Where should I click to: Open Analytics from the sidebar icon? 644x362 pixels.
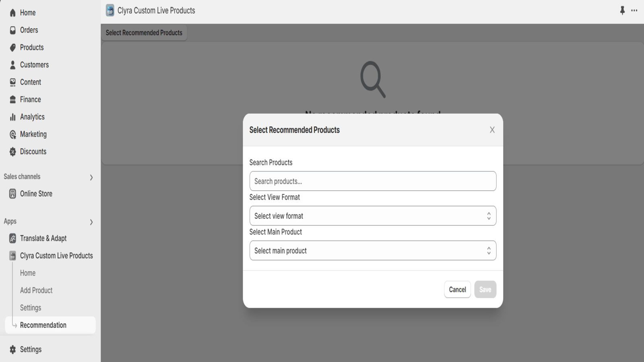tap(12, 117)
